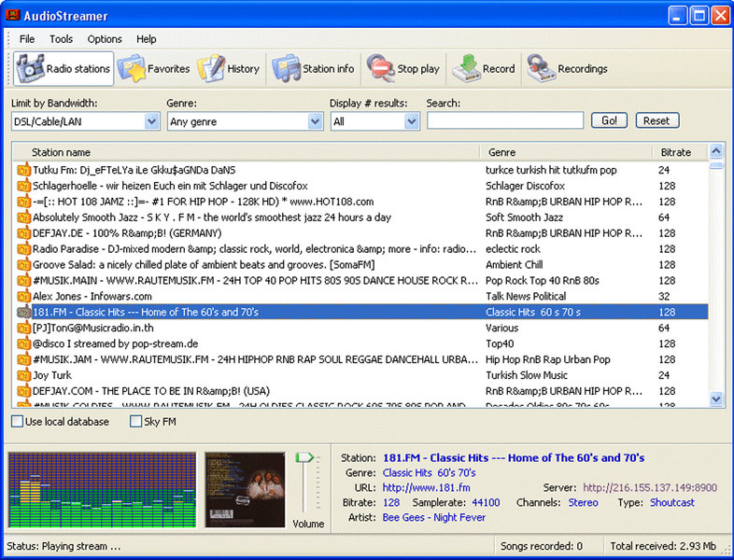Click the radio icon beside Alex Jones row

tap(23, 296)
